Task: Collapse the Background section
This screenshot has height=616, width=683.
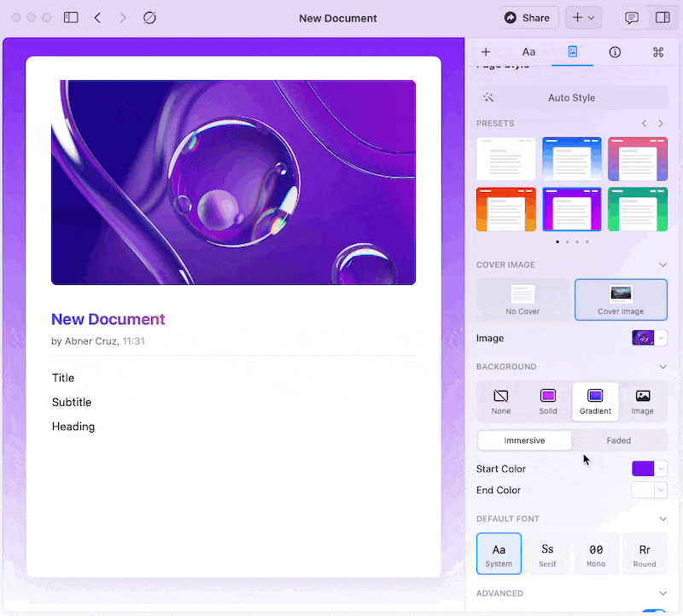Action: click(x=663, y=367)
